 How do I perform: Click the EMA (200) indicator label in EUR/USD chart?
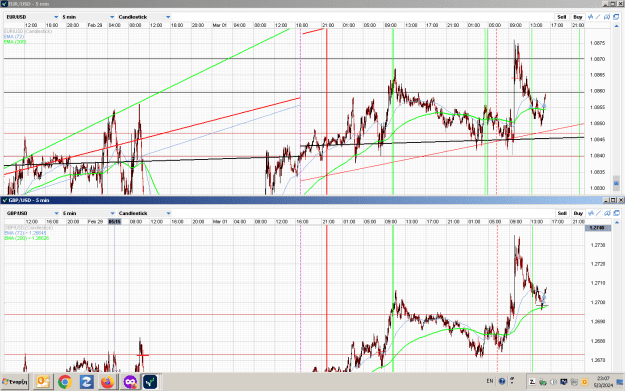[x=15, y=41]
